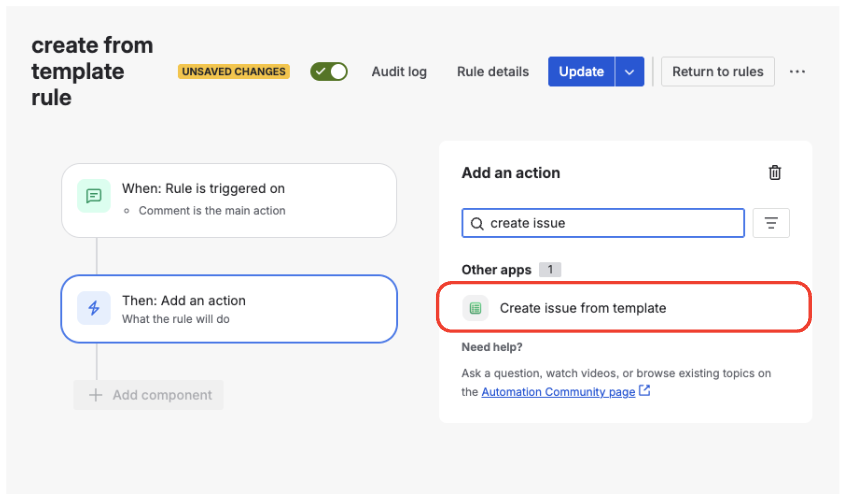This screenshot has height=500, width=848.
Task: Click the magnifier icon in the search field
Action: pyautogui.click(x=477, y=223)
